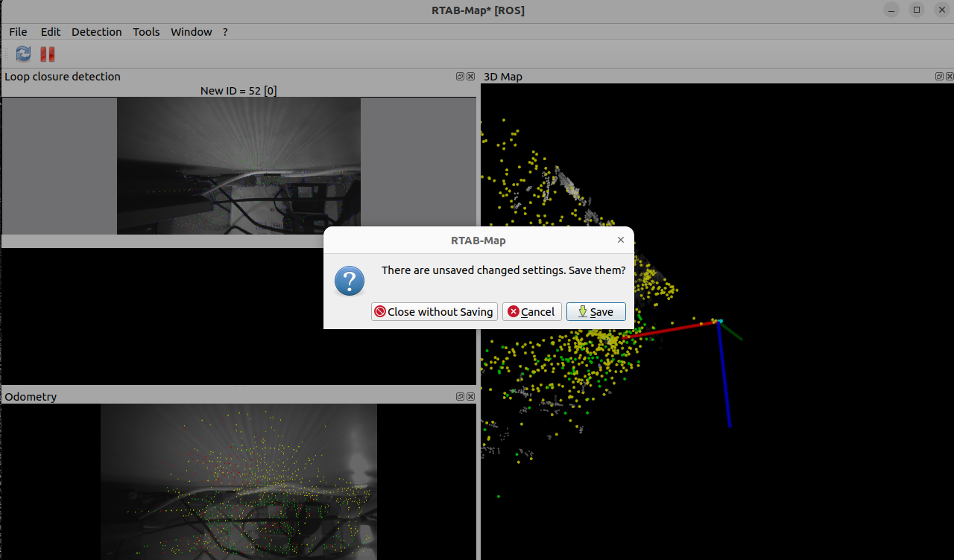Open the Edit menu
The image size is (954, 560).
(x=51, y=32)
